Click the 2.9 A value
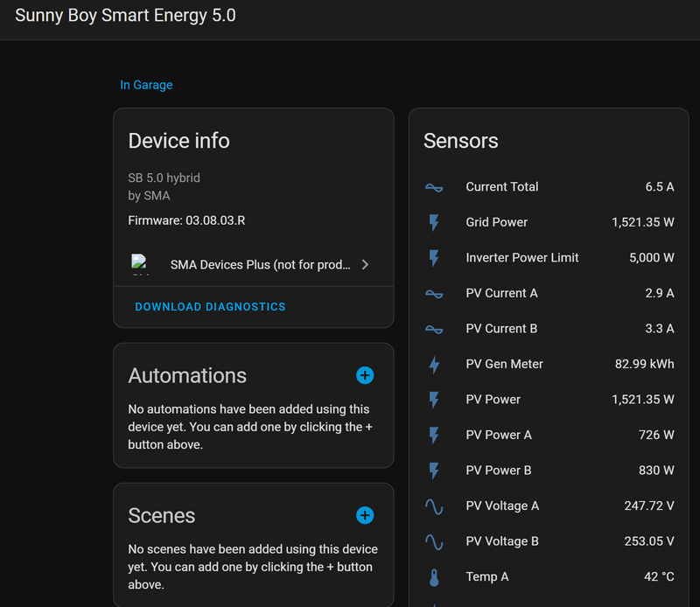This screenshot has width=700, height=607. pos(660,293)
